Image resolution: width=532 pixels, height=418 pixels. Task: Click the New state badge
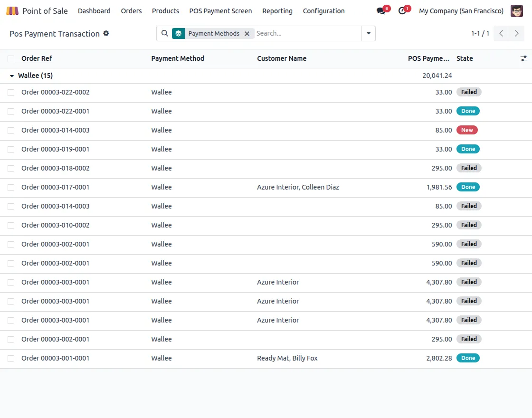(x=467, y=130)
